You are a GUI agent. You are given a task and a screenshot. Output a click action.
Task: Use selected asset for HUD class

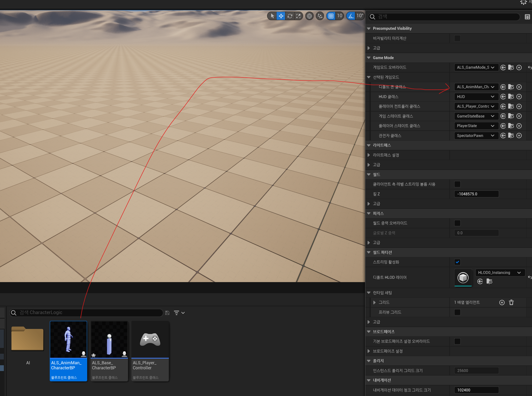click(x=503, y=97)
